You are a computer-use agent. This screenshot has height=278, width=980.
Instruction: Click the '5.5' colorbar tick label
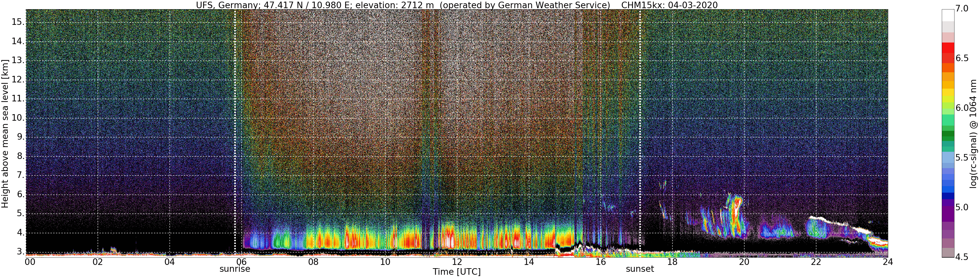962,158
